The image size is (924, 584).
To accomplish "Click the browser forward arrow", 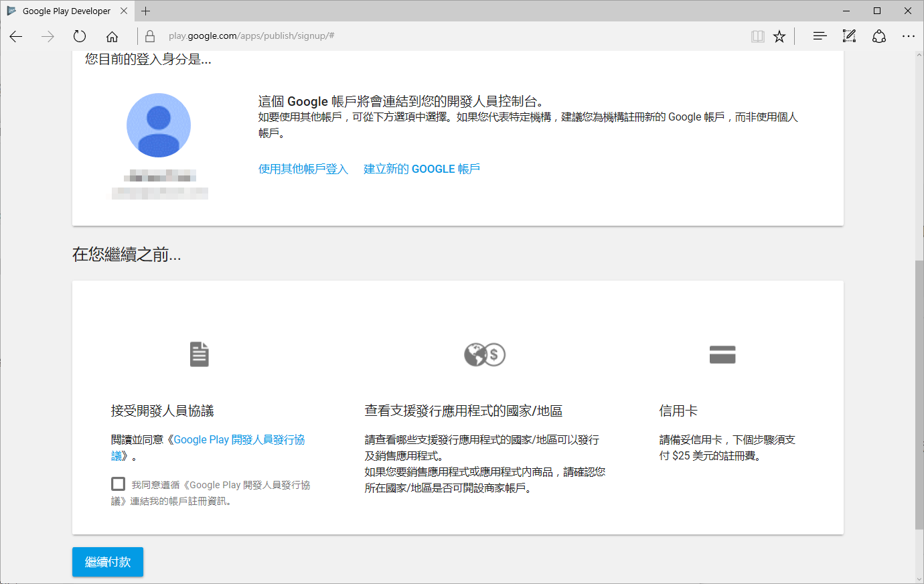I will point(48,36).
